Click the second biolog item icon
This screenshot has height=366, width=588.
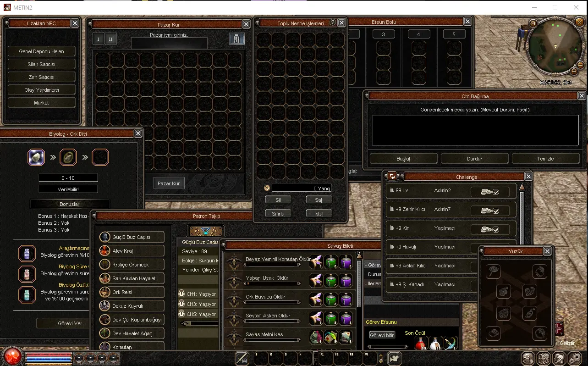click(68, 157)
